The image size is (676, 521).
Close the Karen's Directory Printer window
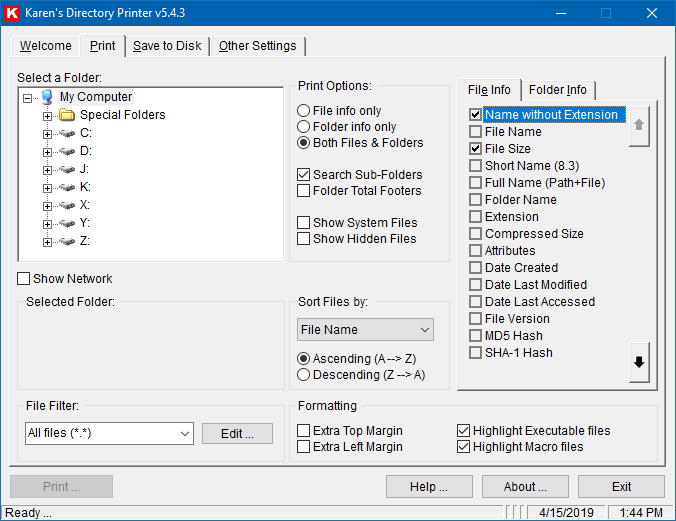click(x=652, y=13)
